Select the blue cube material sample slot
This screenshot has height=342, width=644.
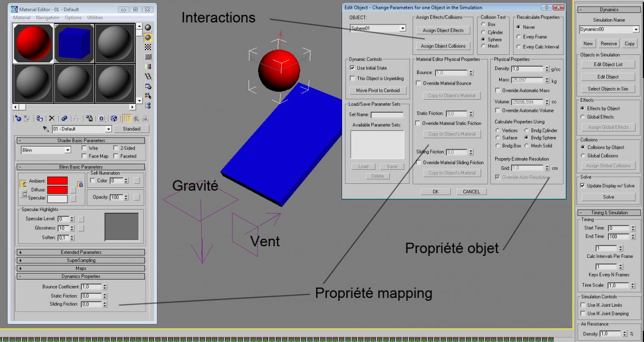(x=74, y=43)
